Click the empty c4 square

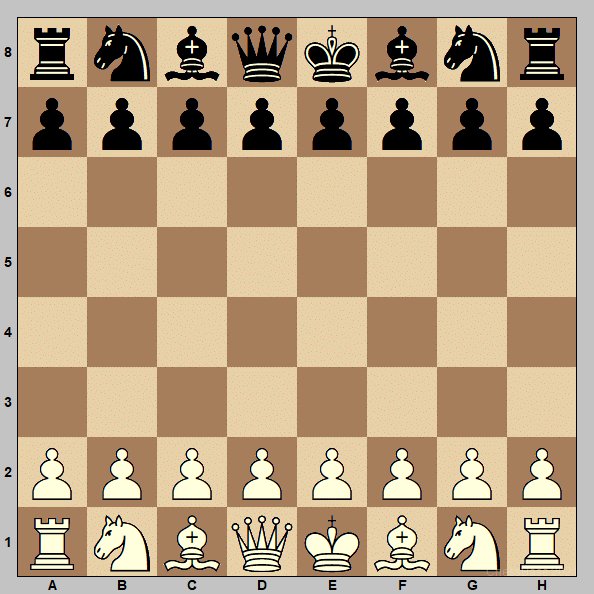pyautogui.click(x=192, y=333)
